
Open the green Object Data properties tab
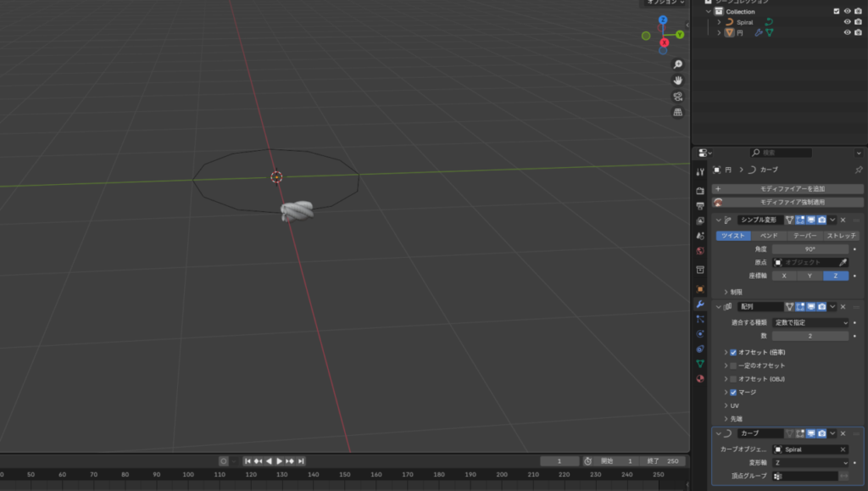click(x=700, y=363)
